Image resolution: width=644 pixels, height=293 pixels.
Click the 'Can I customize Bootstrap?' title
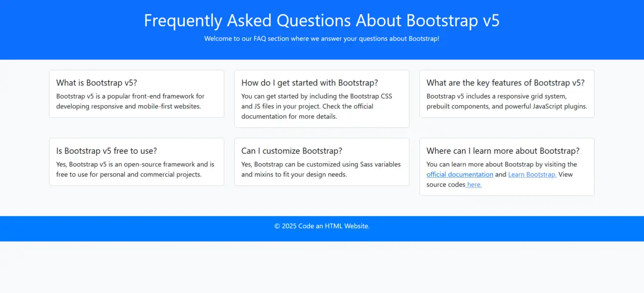tap(292, 151)
